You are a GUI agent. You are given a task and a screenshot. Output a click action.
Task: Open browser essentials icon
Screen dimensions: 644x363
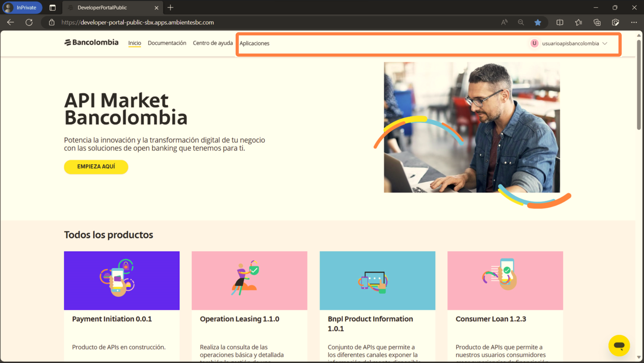(x=615, y=22)
